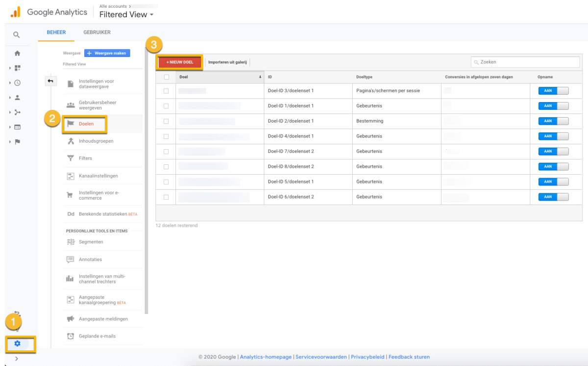Switch to the Gebruiker tab
This screenshot has width=588, height=366.
pos(97,32)
